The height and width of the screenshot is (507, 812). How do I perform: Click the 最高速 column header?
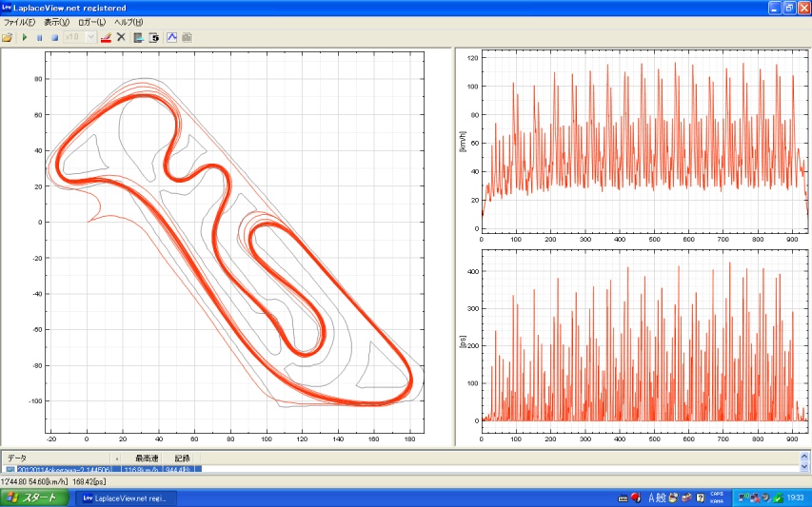[x=145, y=458]
